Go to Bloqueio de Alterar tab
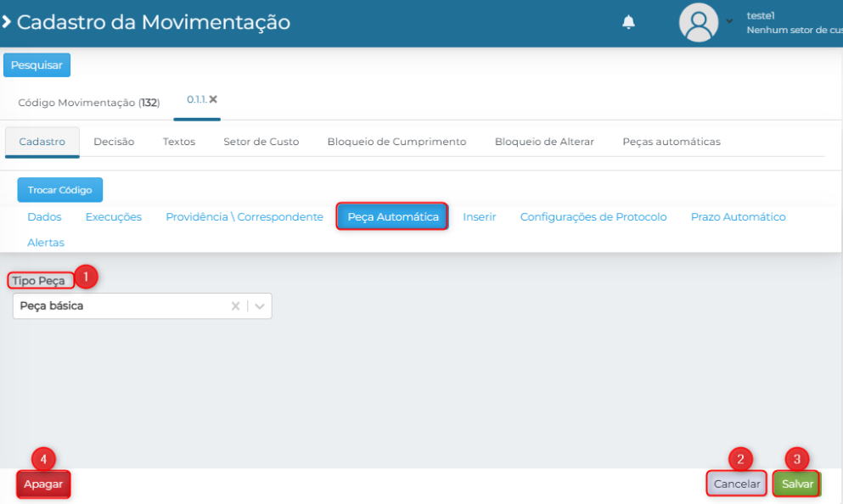 [x=544, y=142]
